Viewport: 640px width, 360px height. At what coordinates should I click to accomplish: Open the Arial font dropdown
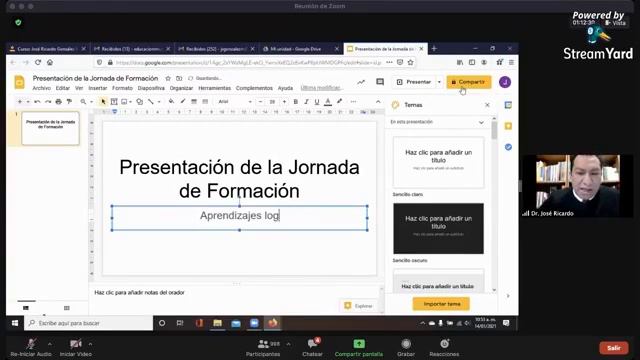point(235,102)
